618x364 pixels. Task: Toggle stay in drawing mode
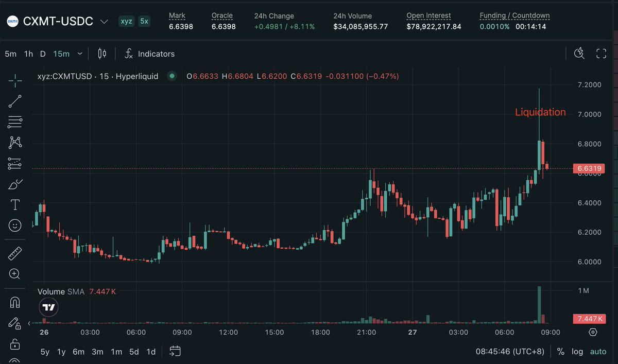tap(15, 323)
